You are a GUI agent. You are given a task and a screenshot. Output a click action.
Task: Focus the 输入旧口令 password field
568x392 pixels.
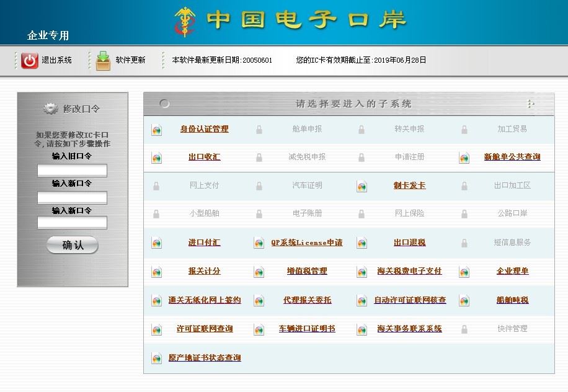[x=72, y=171]
